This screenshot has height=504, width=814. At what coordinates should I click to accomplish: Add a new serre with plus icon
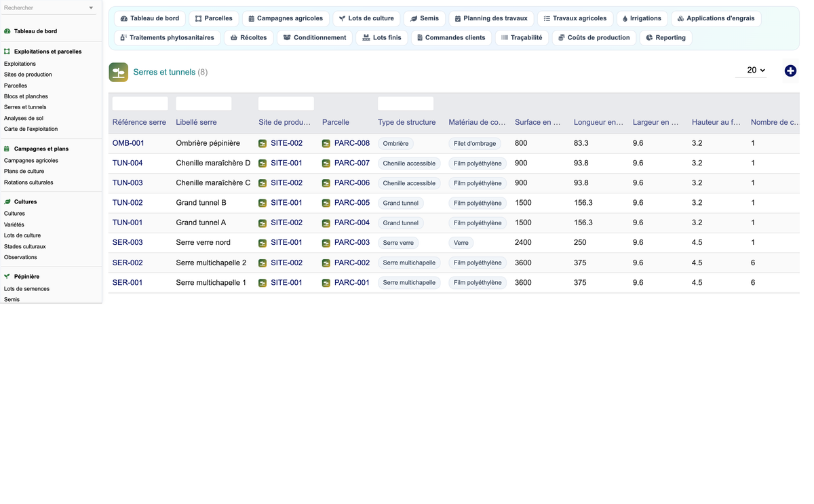790,71
